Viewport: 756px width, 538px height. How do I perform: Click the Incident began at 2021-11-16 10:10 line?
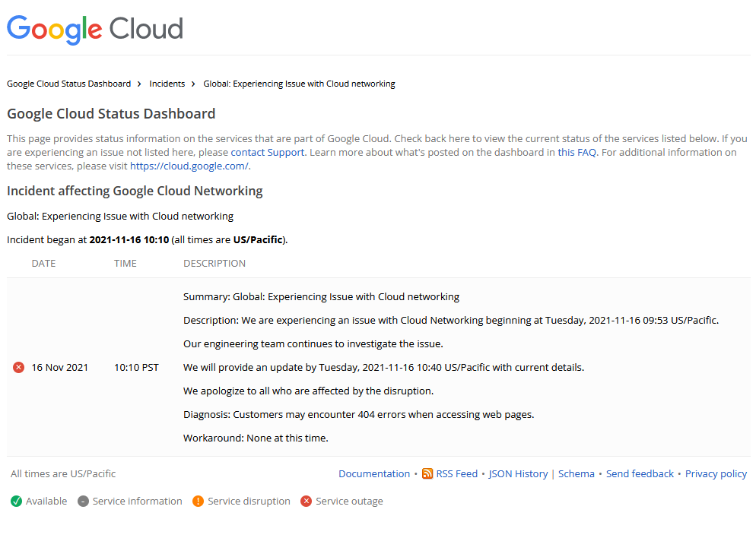(x=147, y=240)
